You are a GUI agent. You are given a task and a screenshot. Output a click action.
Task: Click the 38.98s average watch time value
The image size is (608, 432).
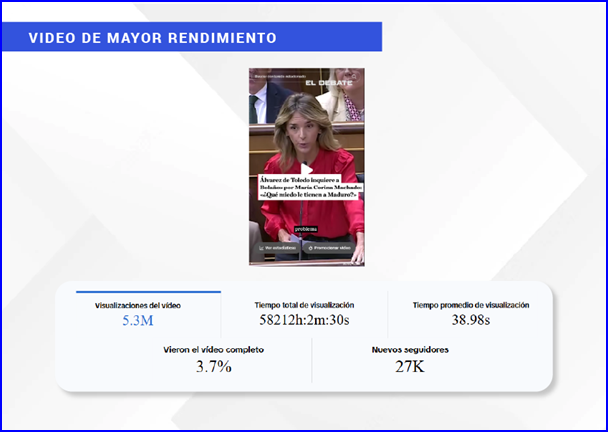(471, 320)
